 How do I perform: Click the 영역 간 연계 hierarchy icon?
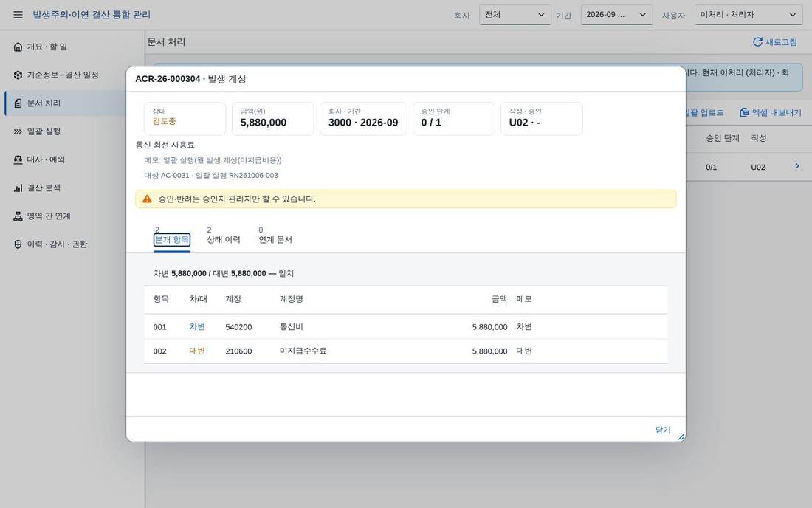pos(18,216)
